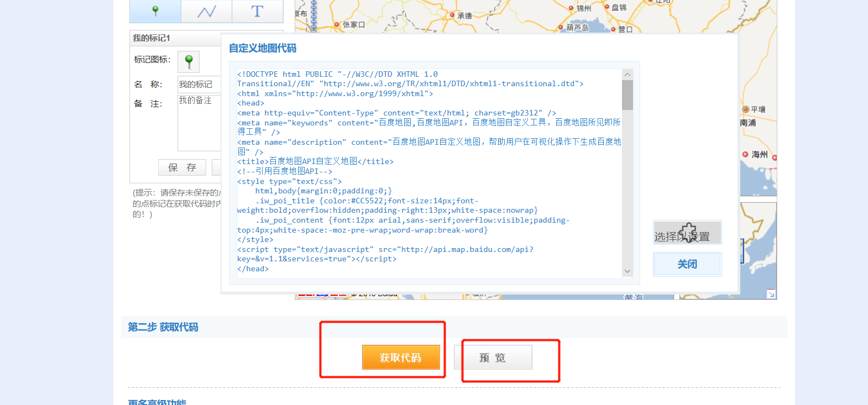Click the green pin marker icon chooser
868x405 pixels.
(x=189, y=62)
